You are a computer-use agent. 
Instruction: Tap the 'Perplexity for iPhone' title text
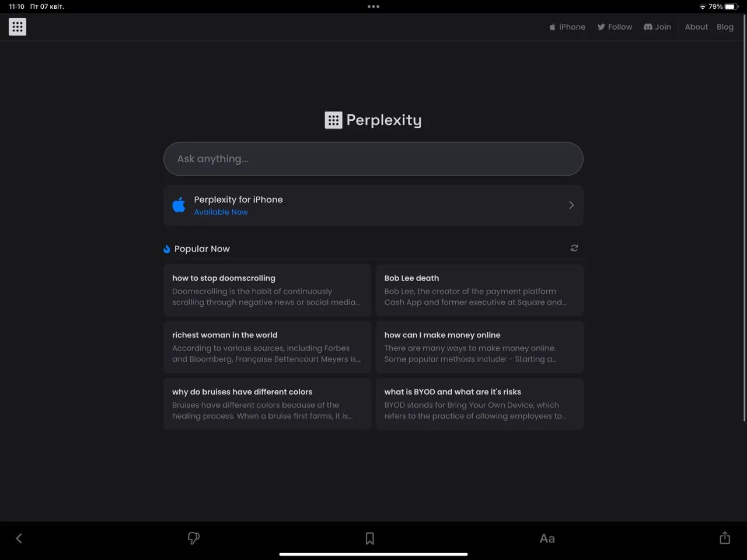238,199
